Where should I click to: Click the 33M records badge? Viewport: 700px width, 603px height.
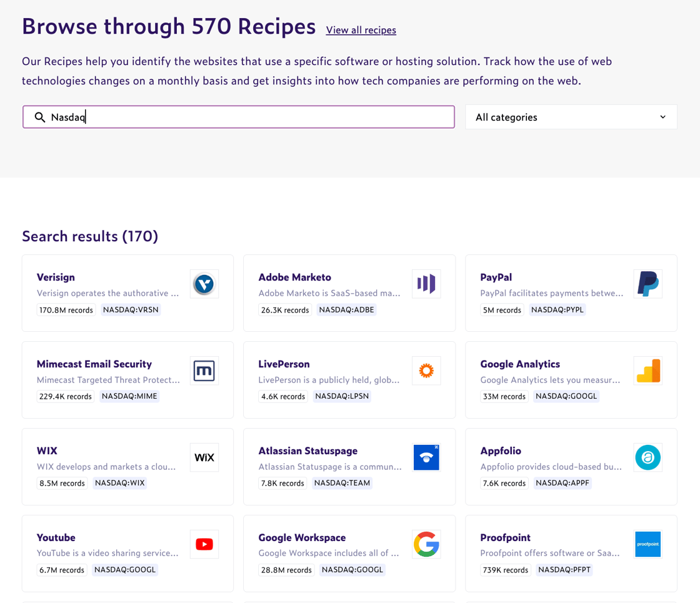[504, 397]
